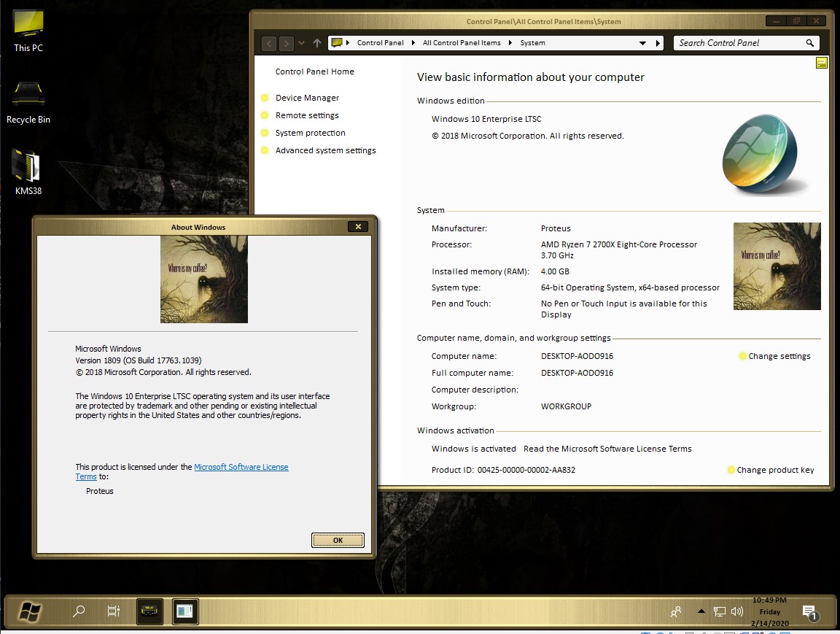Open Advanced system settings
This screenshot has width=840, height=634.
pos(326,150)
